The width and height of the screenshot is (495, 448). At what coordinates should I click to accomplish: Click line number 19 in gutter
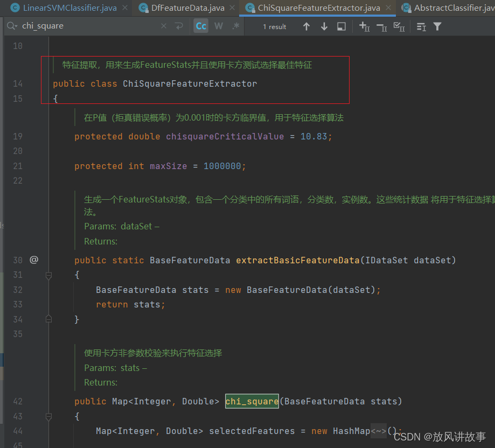tap(18, 136)
